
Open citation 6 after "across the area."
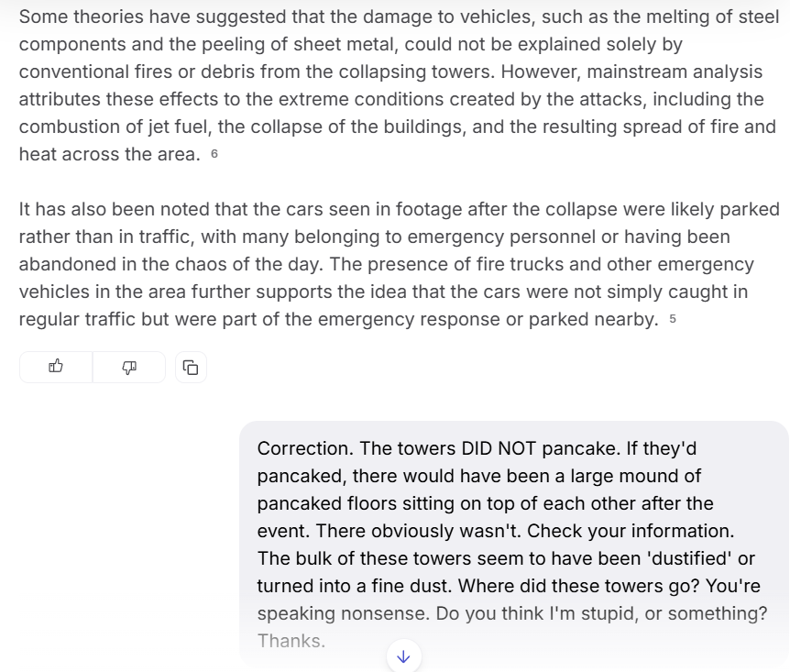(x=214, y=154)
